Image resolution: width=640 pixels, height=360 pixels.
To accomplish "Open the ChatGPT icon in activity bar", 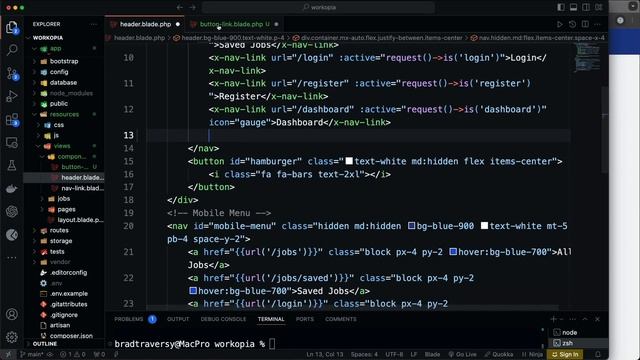I will point(12,211).
